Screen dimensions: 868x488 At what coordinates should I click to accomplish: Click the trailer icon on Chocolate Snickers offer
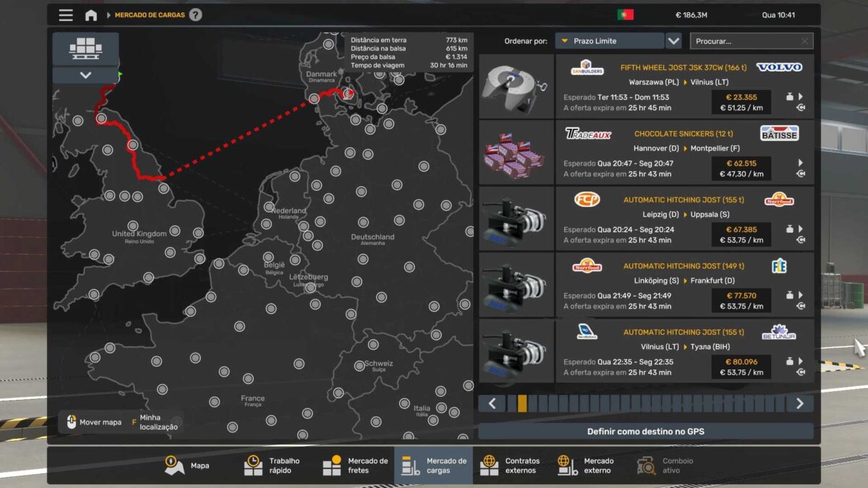801,174
